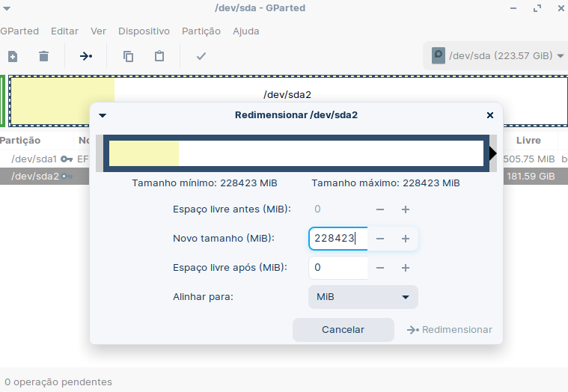Click the copy partition toolbar icon
Image resolution: width=568 pixels, height=392 pixels.
(128, 56)
